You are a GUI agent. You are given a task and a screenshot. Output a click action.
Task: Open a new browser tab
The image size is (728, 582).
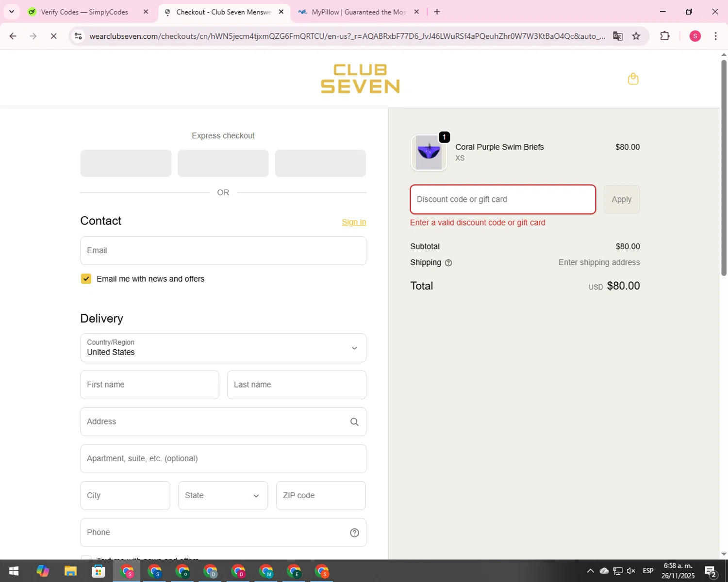[437, 12]
